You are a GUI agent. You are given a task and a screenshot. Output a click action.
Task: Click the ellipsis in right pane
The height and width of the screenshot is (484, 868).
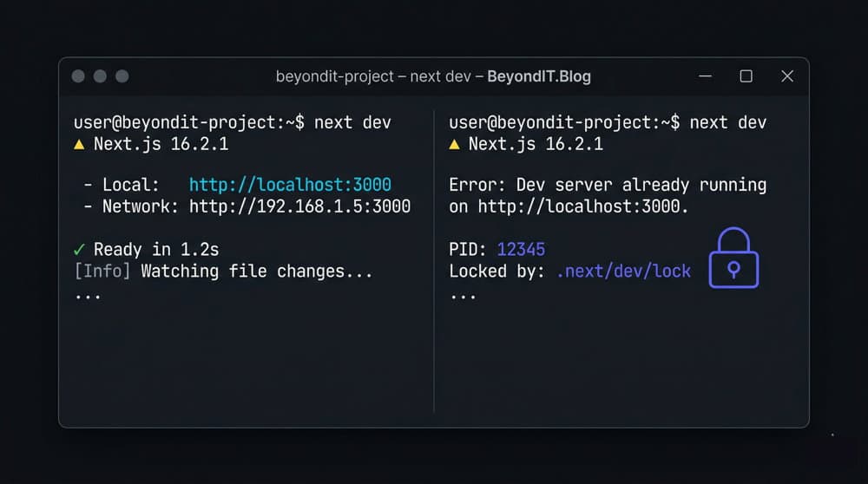[463, 297]
